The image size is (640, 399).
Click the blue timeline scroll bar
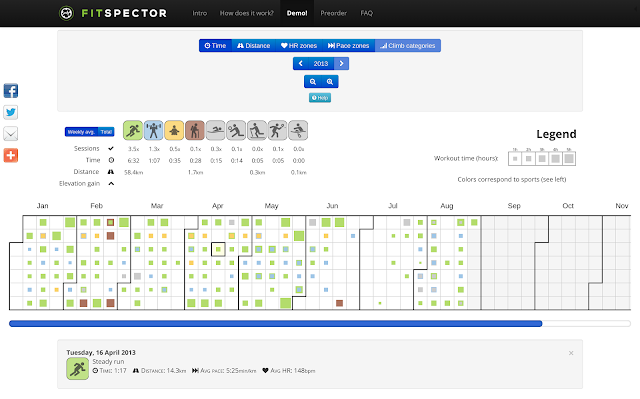276,324
